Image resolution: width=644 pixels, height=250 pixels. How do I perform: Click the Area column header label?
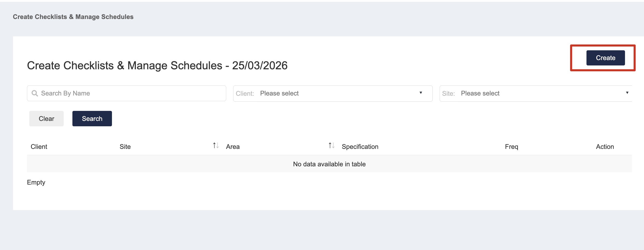click(x=233, y=147)
